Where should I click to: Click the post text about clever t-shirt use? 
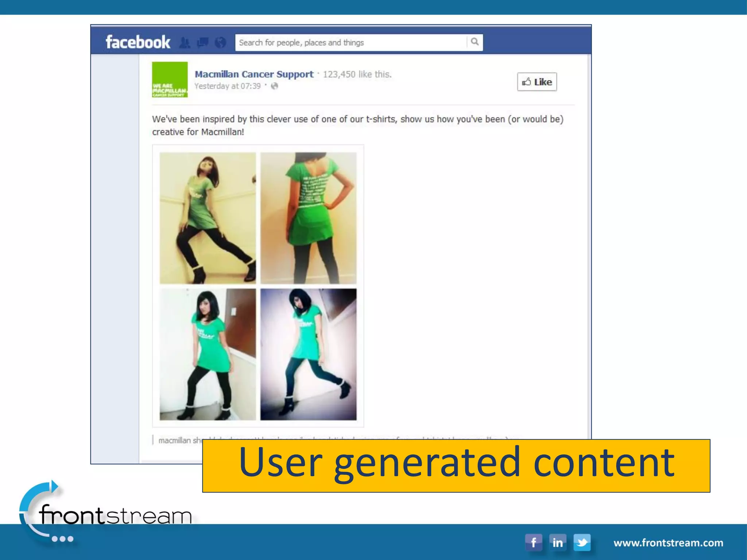tap(358, 125)
